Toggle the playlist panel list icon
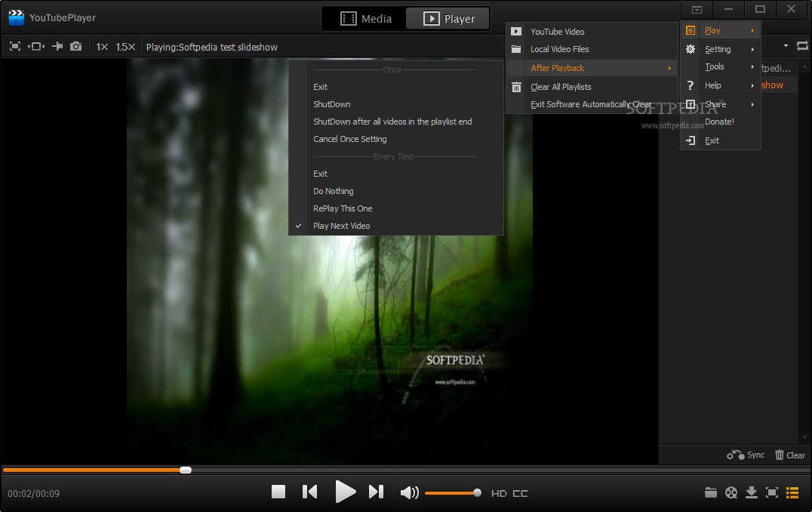 coord(792,492)
